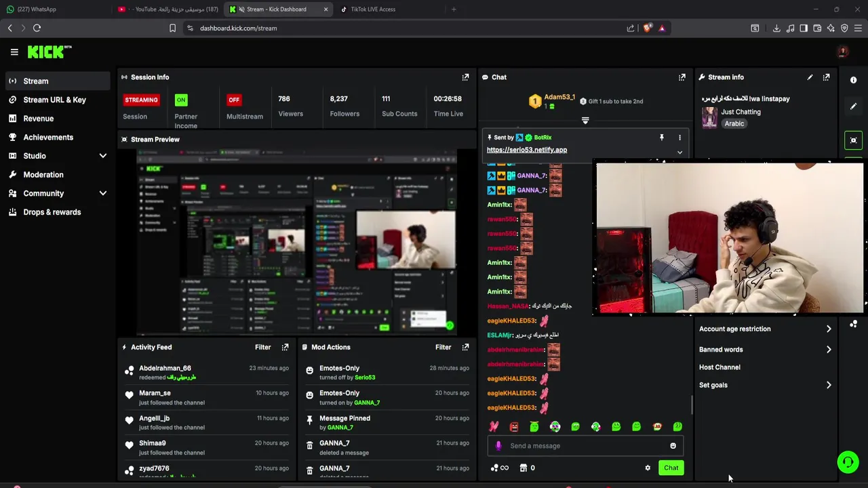Screen dimensions: 868x488
Task: Collapse the gift leaderboard arrow in chat
Action: pos(585,121)
